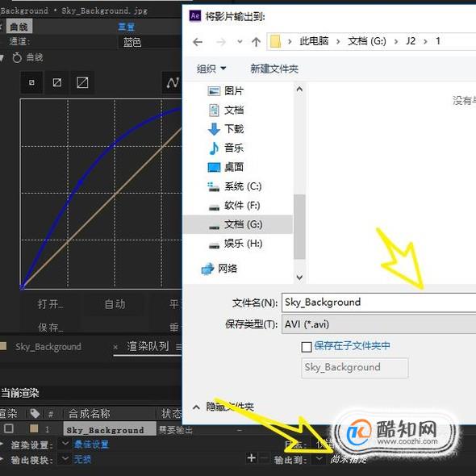Click 最佳设置 render settings link
Viewport: 476px width, 476px height.
coord(91,445)
